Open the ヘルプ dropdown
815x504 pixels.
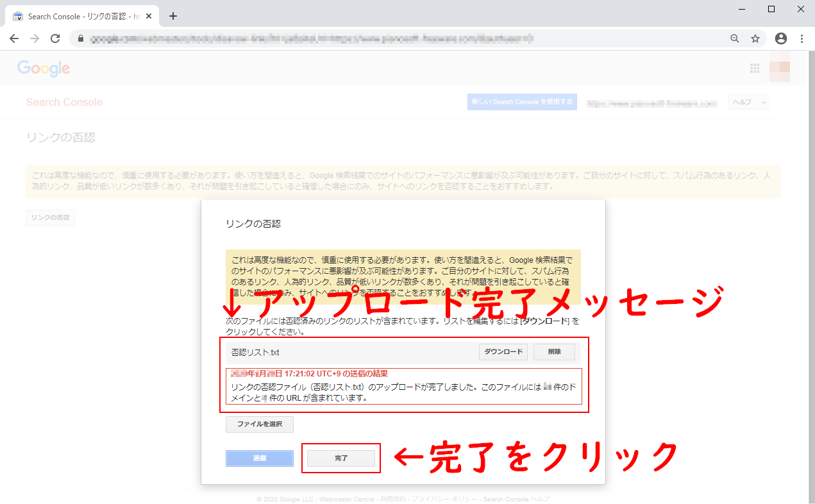click(x=748, y=103)
